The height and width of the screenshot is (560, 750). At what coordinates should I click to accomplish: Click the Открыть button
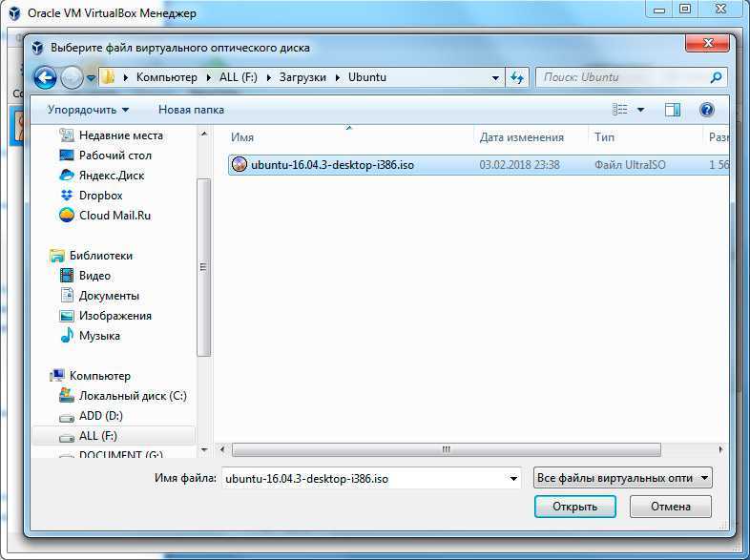(575, 507)
